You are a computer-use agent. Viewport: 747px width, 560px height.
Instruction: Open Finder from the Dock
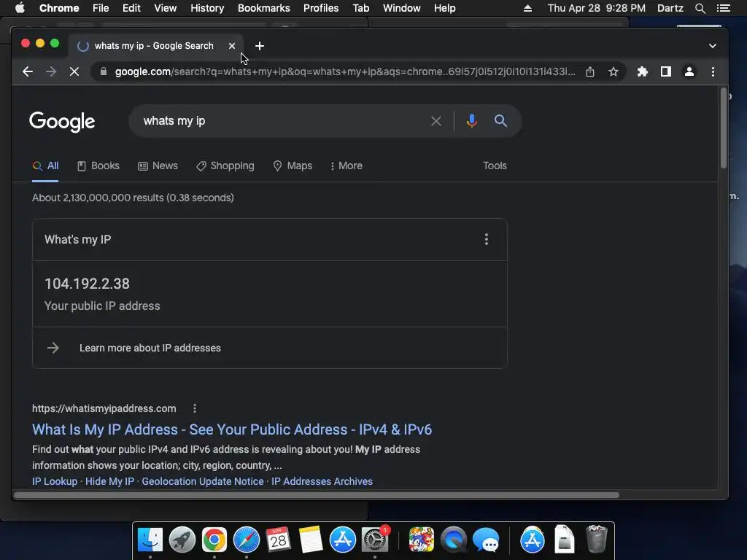(x=150, y=540)
